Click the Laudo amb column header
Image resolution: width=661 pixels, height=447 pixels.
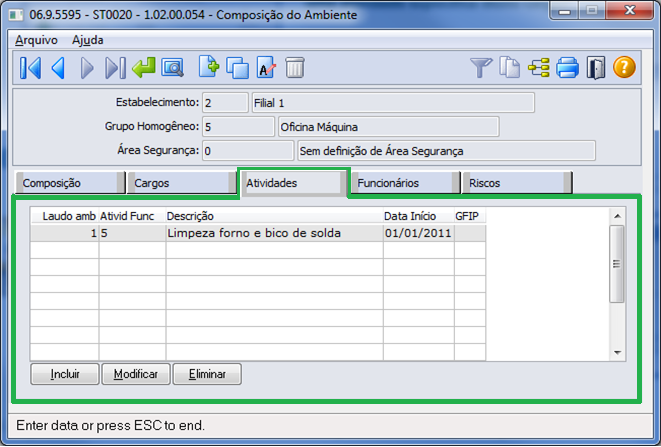[65, 216]
